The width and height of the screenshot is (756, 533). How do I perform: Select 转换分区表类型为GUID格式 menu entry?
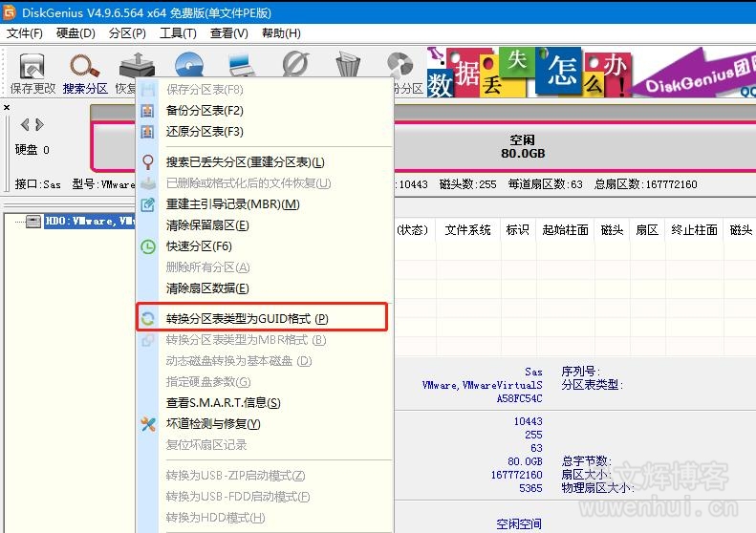click(247, 318)
